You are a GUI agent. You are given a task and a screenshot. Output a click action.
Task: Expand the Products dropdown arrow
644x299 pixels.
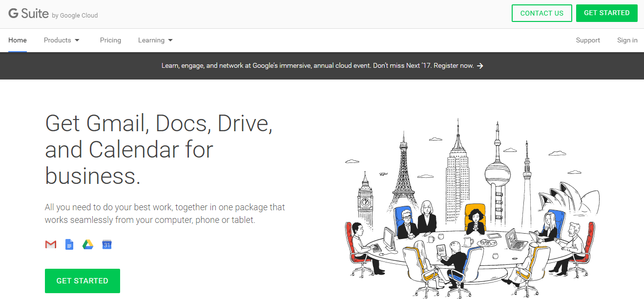(x=77, y=40)
